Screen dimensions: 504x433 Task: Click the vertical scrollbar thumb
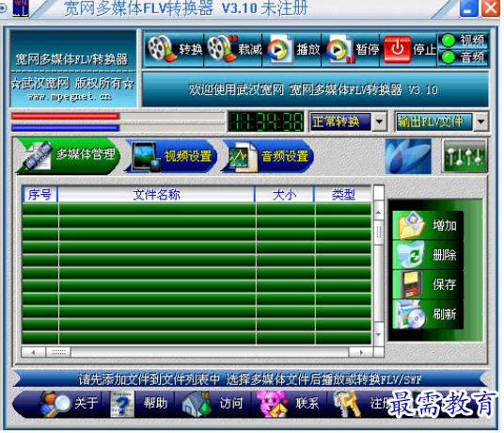click(x=379, y=232)
